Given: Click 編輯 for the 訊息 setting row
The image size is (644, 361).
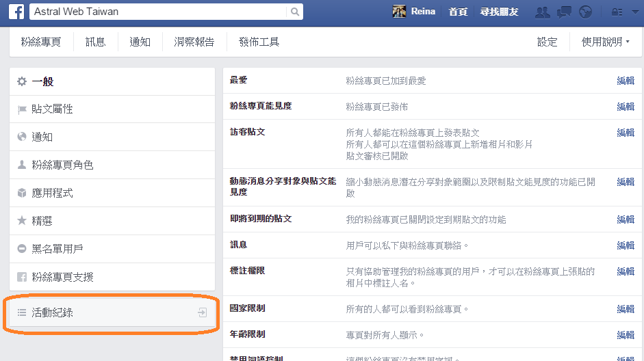Looking at the screenshot, I should (626, 245).
